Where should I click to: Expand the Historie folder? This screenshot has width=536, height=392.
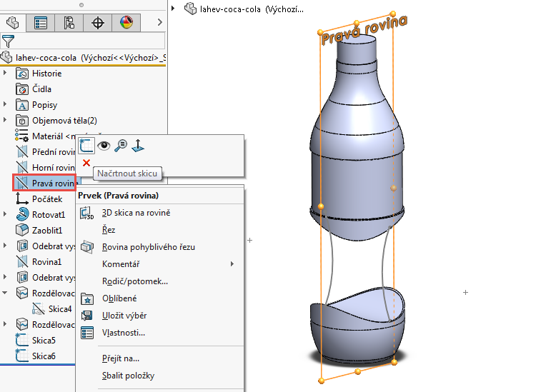pyautogui.click(x=5, y=73)
